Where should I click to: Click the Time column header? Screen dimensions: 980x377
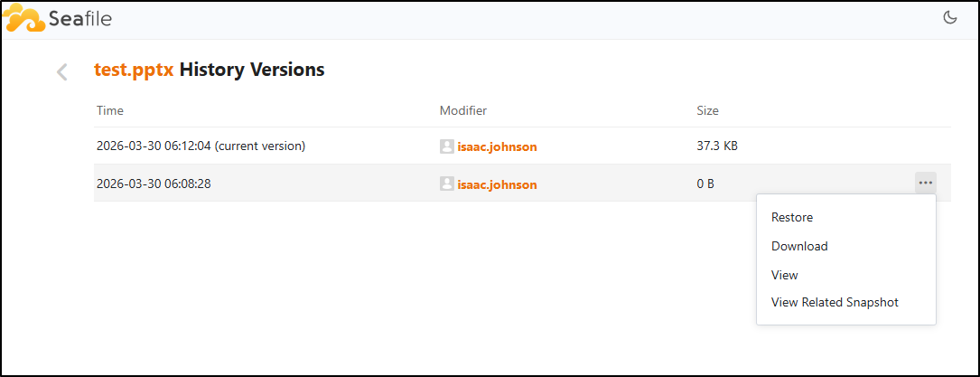click(110, 111)
